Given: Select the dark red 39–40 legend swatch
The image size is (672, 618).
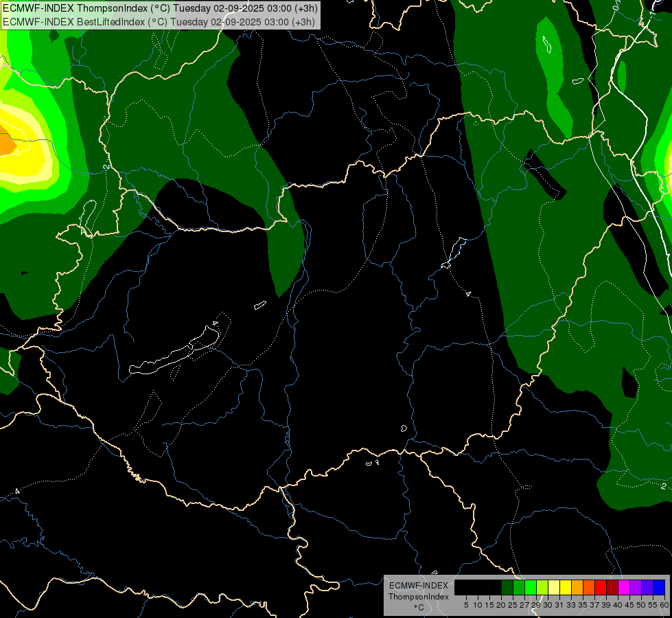Looking at the screenshot, I should tap(612, 587).
